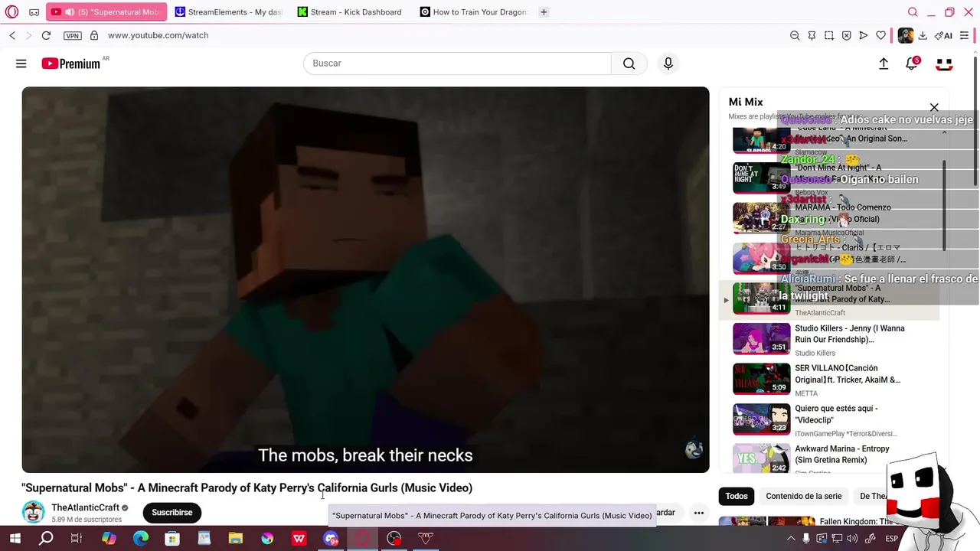Screen dimensions: 980x551
Task: Open Windows taskbar search
Action: pyautogui.click(x=46, y=539)
